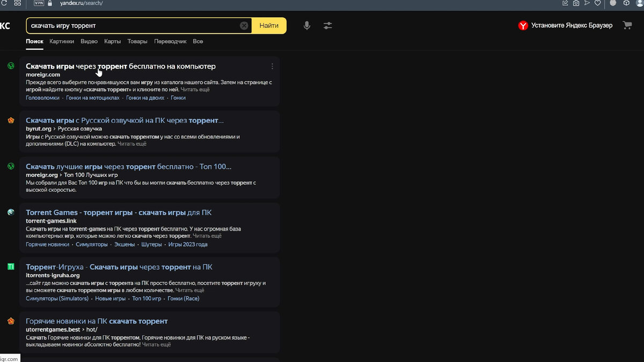This screenshot has height=362, width=644.
Task: Open Гонки на мотоциклах sitelink
Action: point(93,98)
